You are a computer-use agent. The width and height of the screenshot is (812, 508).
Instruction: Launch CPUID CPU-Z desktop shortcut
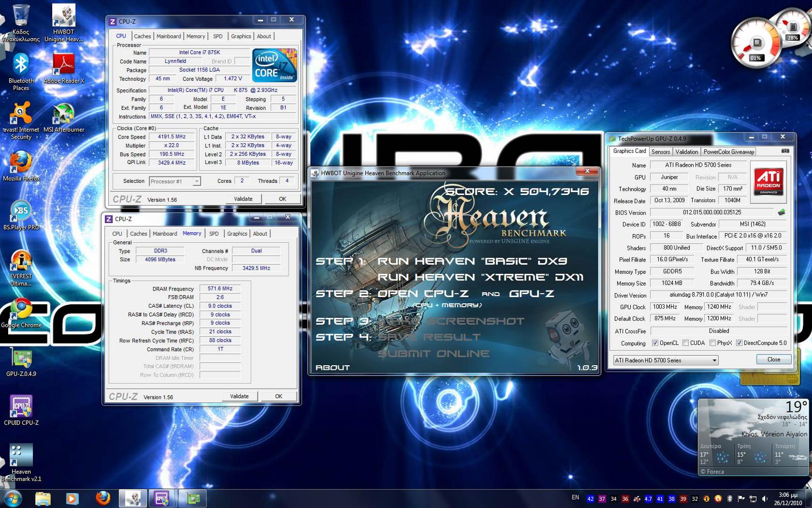(x=21, y=410)
